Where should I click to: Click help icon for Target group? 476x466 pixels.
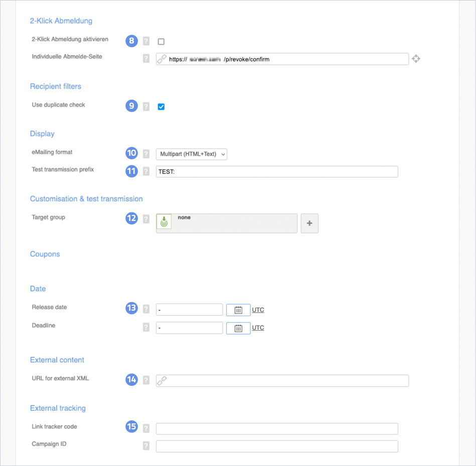tap(146, 219)
